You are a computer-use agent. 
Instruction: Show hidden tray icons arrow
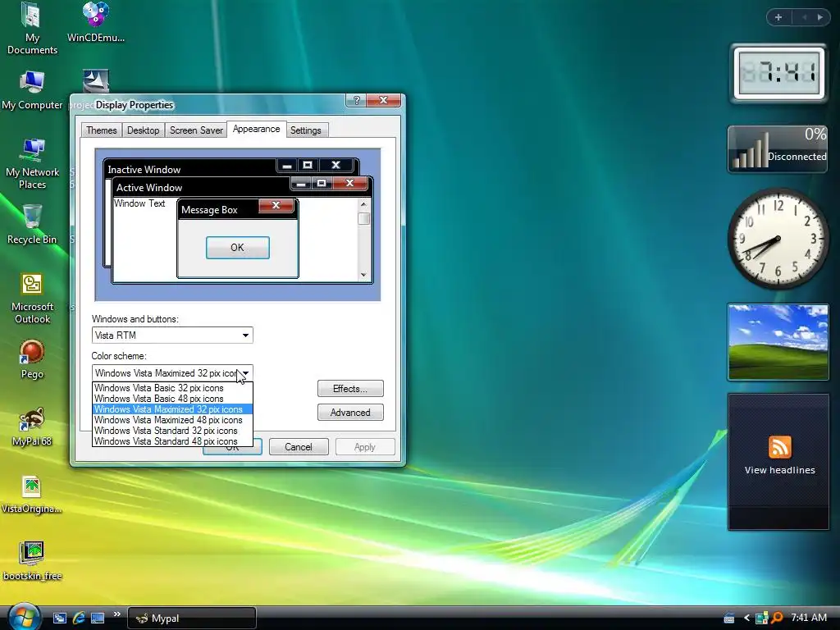pos(746,619)
